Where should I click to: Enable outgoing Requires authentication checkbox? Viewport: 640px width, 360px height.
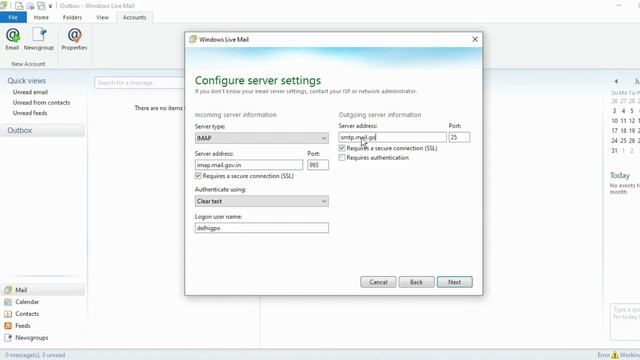pyautogui.click(x=342, y=158)
